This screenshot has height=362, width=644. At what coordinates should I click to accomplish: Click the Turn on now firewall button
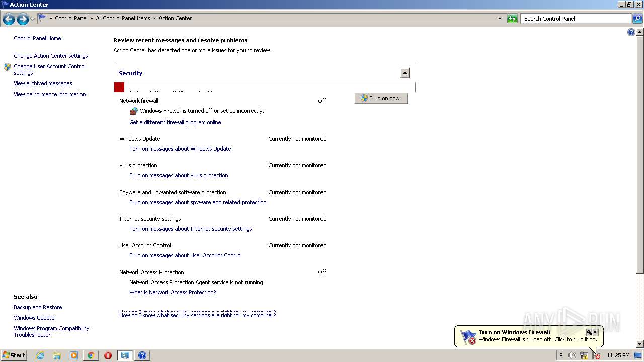tap(381, 98)
